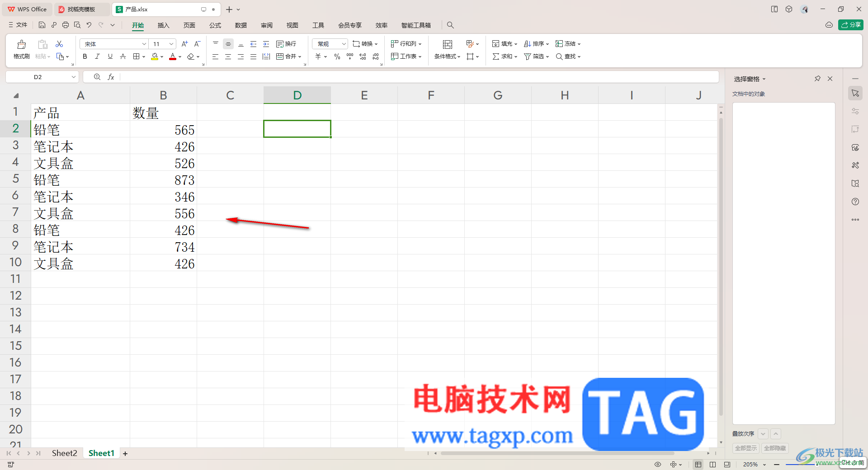The image size is (868, 470).
Task: Click the Cut scissors icon
Action: click(x=59, y=44)
